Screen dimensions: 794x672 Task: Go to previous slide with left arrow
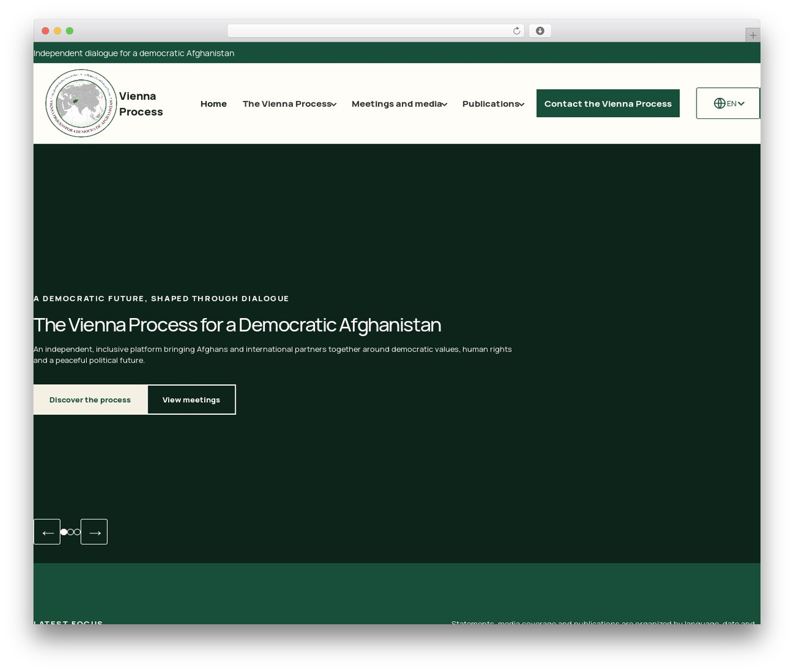click(x=47, y=532)
